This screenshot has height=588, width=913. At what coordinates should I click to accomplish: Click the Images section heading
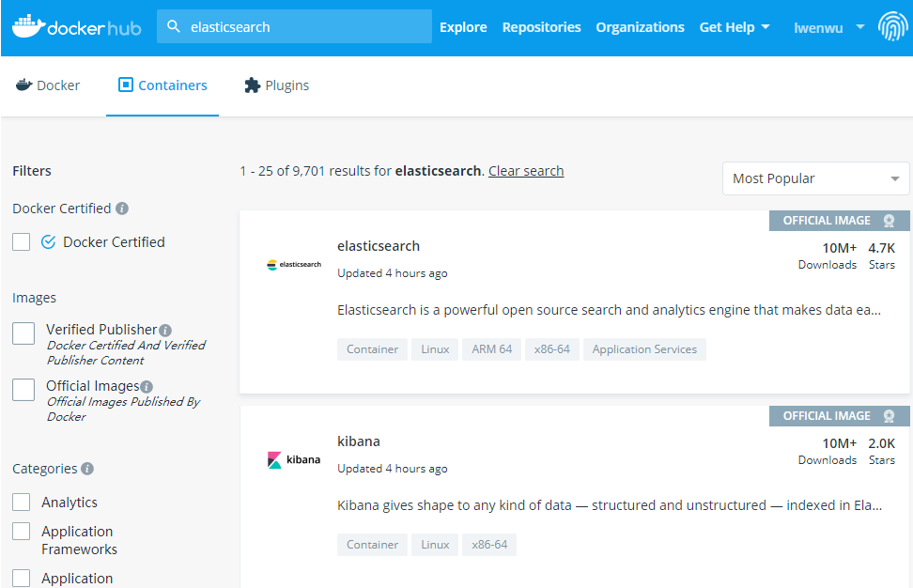35,298
